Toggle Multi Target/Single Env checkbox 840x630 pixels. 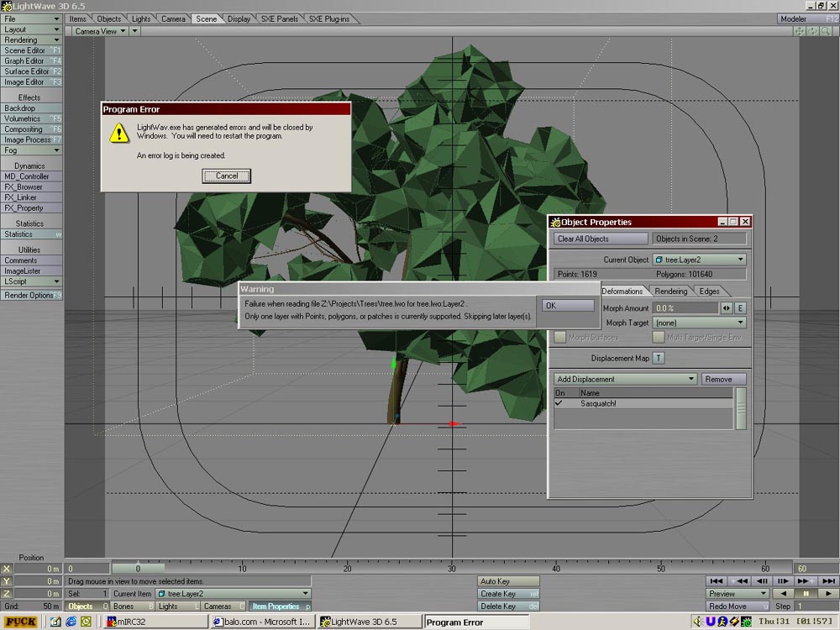point(659,337)
